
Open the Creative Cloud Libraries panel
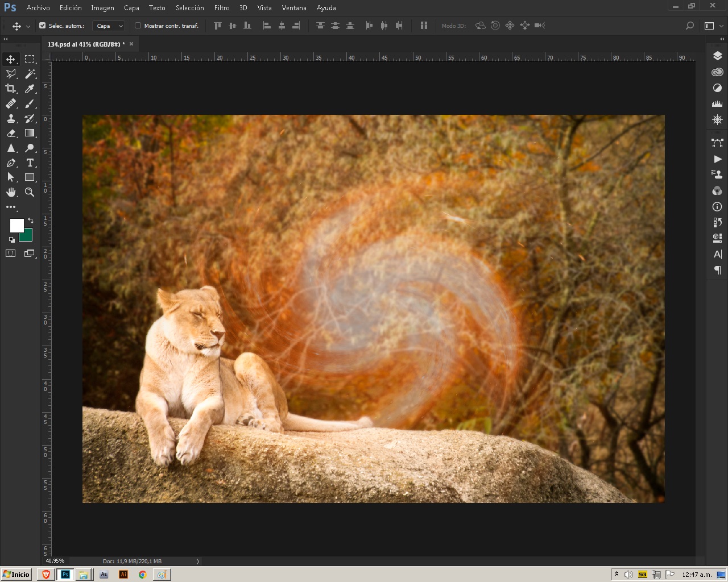[717, 72]
